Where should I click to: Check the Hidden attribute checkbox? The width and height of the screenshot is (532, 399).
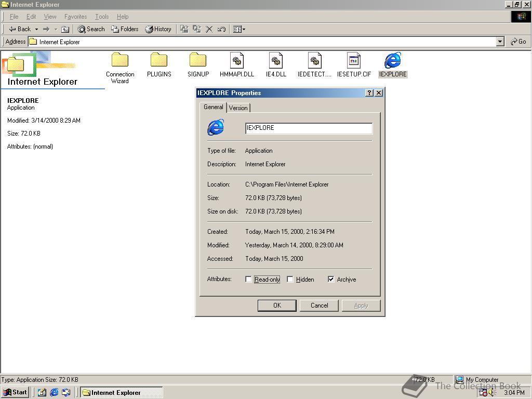[290, 279]
